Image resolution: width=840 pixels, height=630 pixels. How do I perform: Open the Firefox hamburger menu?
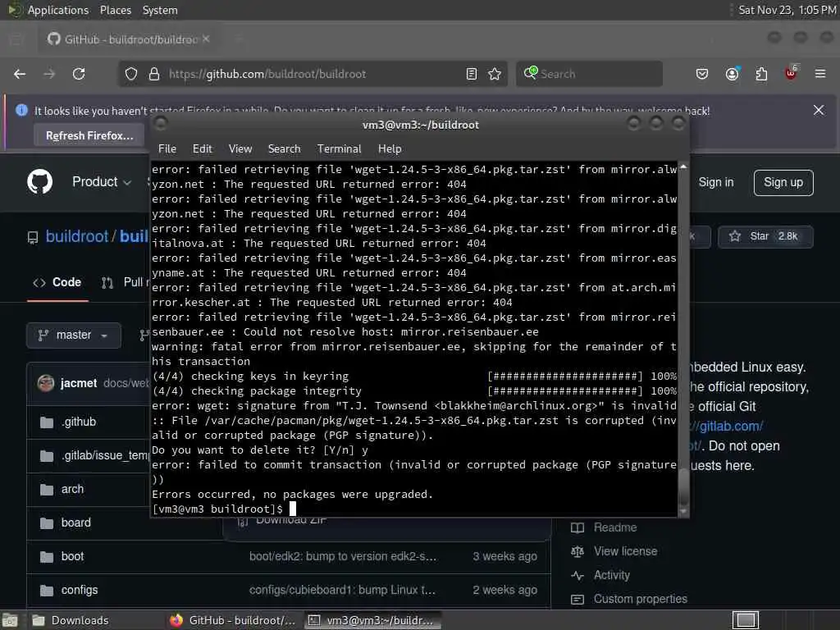coord(820,74)
